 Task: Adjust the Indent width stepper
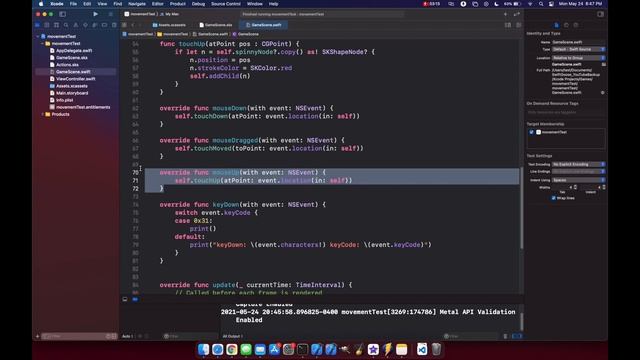[604, 187]
